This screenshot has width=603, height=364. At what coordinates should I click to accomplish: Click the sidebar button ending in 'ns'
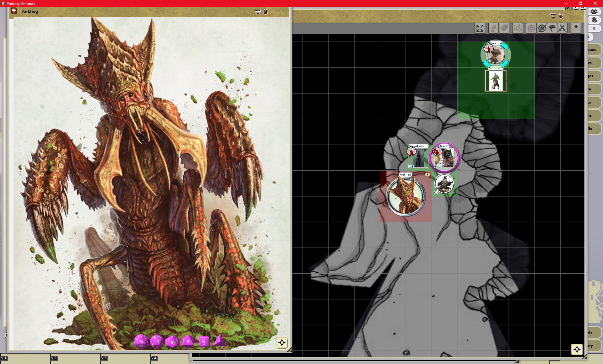point(594,115)
